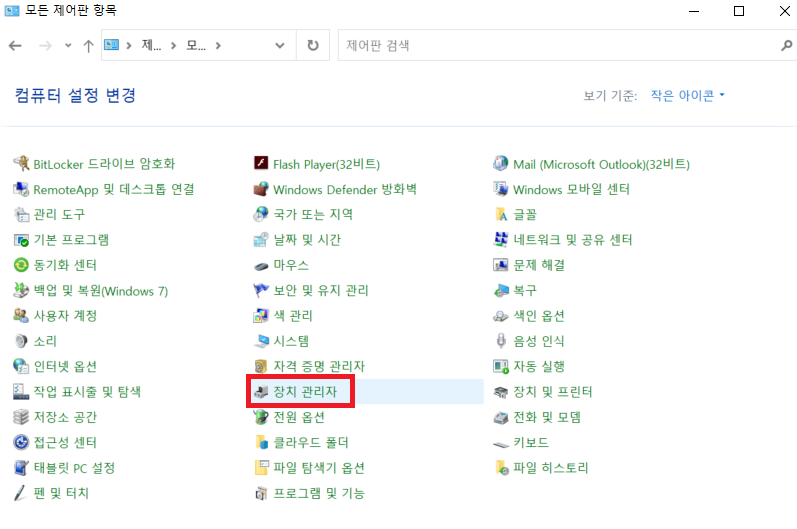Open the 파일 탐색기 옵션 icon
The image size is (797, 529).
pos(261,468)
